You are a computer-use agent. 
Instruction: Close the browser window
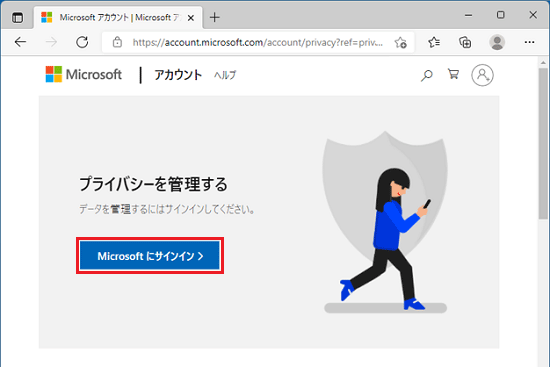pyautogui.click(x=533, y=15)
